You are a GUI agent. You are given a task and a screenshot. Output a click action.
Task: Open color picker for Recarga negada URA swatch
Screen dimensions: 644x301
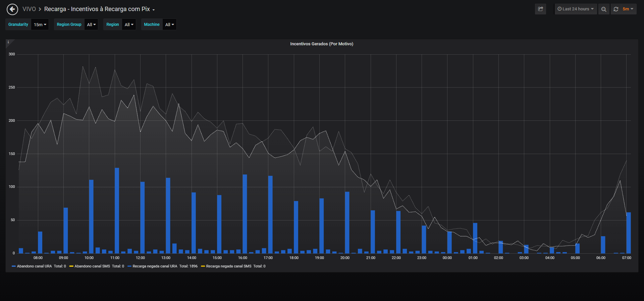(129, 266)
